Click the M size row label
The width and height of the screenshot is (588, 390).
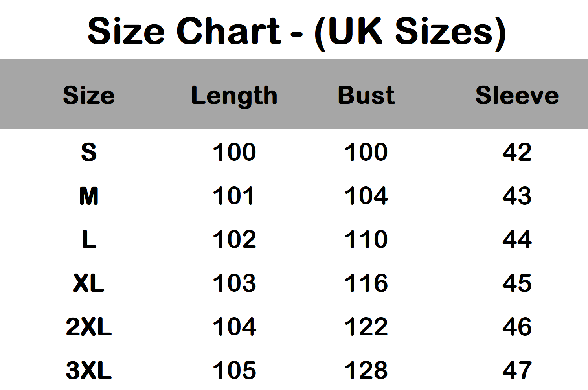click(x=89, y=196)
